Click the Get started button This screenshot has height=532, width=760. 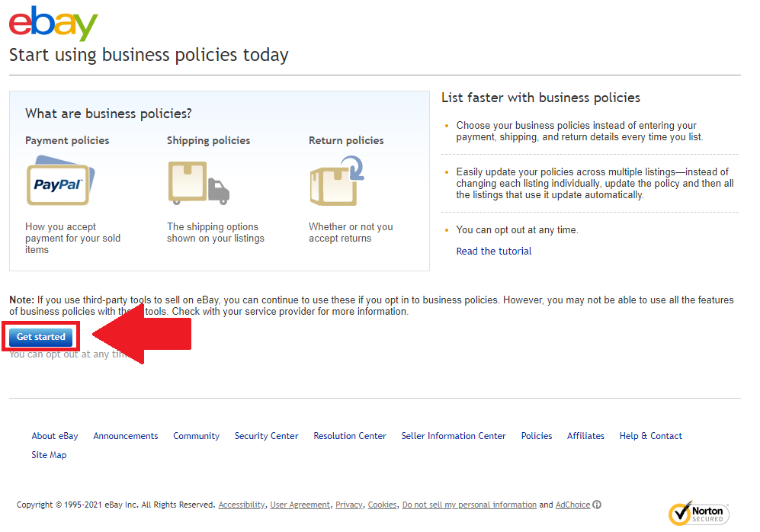pyautogui.click(x=40, y=337)
